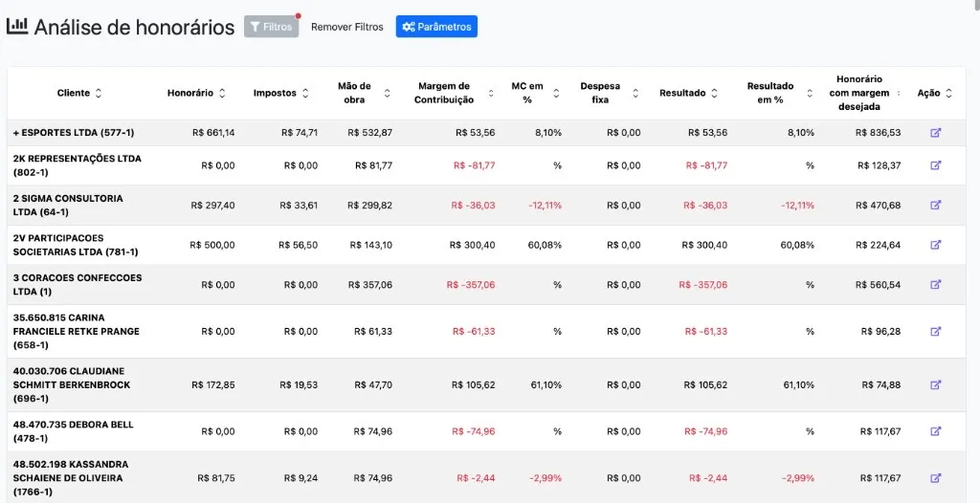Click honorário value R$ 81,75
Screen dimensions: 980x503
tap(216, 478)
